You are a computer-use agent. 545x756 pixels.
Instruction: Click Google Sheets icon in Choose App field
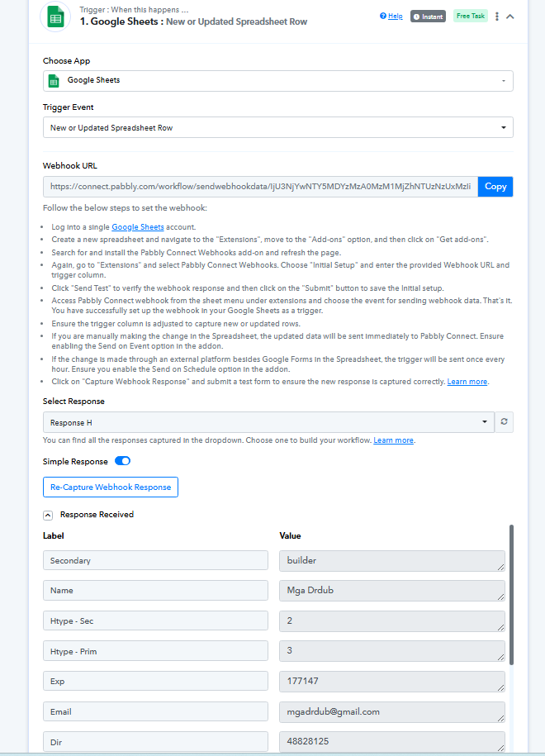pos(54,81)
